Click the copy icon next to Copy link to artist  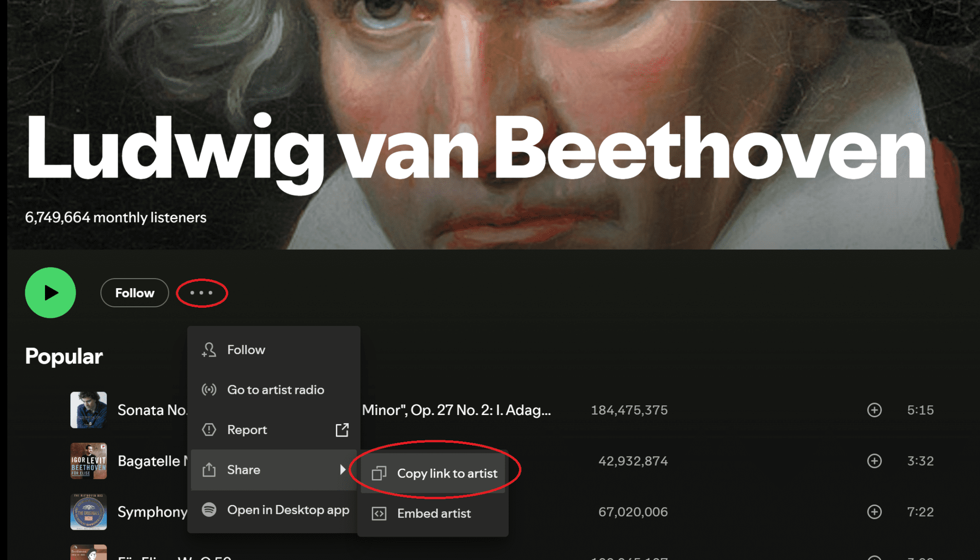pos(379,473)
